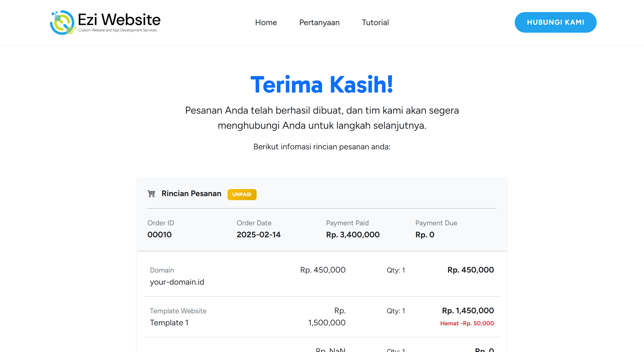Select the Order ID value 00010

(159, 235)
